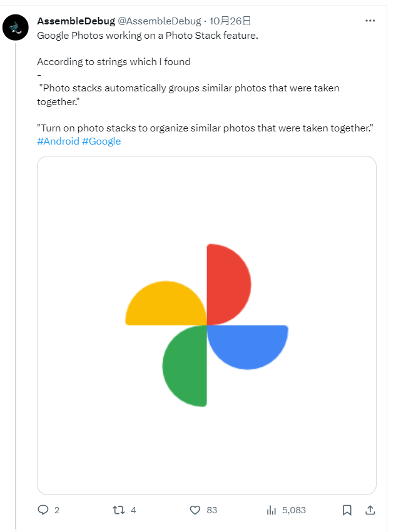This screenshot has height=532, width=406.
Task: Open the view analytics bar chart icon
Action: [272, 510]
